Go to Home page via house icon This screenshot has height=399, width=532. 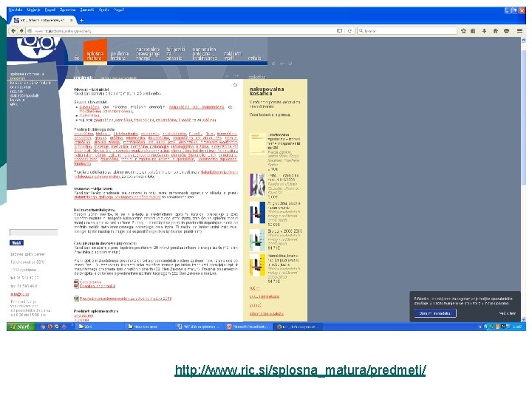pyautogui.click(x=495, y=30)
